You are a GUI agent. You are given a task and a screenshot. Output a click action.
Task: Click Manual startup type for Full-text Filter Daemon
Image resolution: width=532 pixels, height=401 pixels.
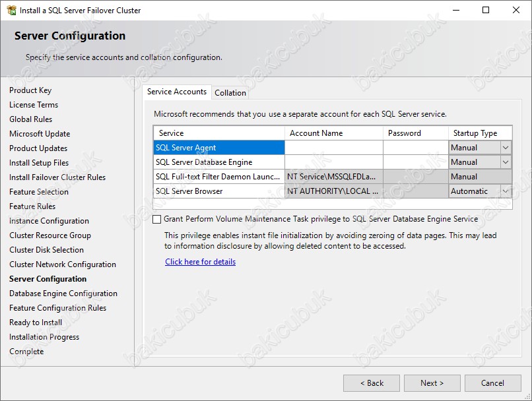point(480,177)
